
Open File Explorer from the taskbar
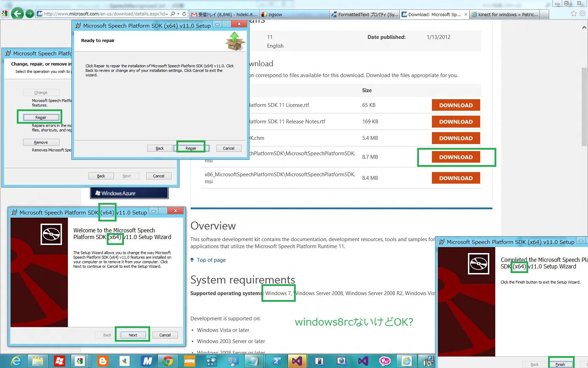coord(38,361)
